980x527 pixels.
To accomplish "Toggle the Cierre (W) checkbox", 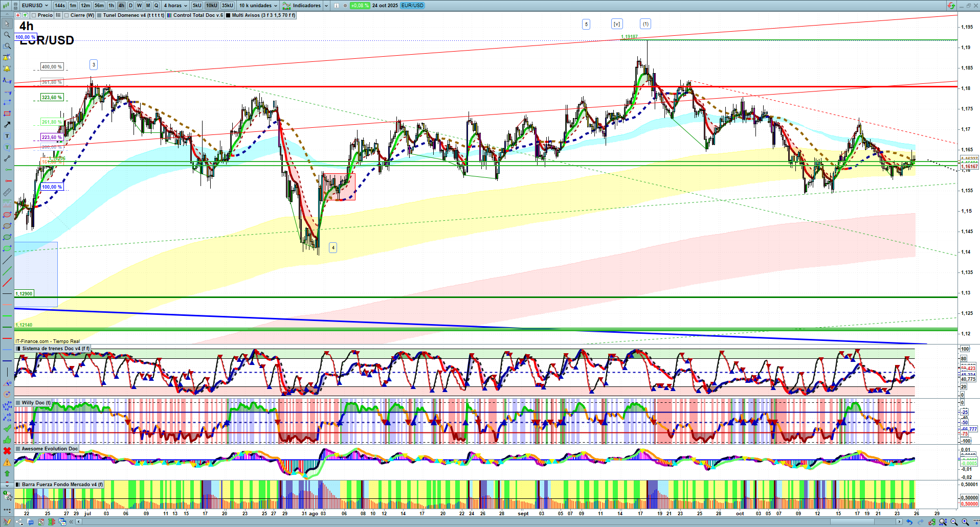I will tap(66, 15).
